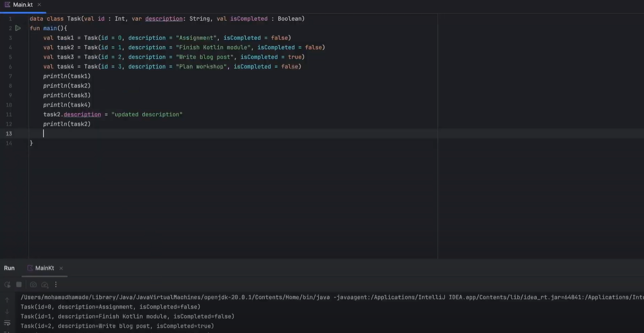The height and width of the screenshot is (333, 644).
Task: Click line number 13 in the gutter
Action: [x=9, y=134]
